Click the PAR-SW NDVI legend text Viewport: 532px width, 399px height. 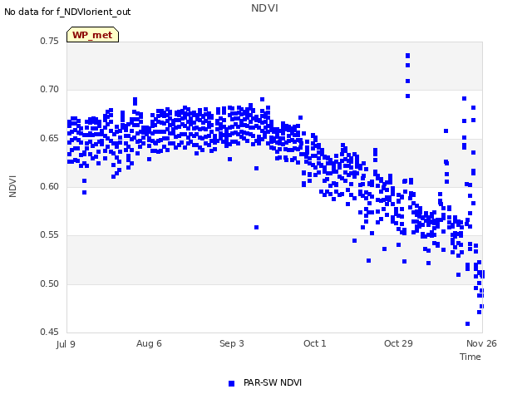click(273, 382)
